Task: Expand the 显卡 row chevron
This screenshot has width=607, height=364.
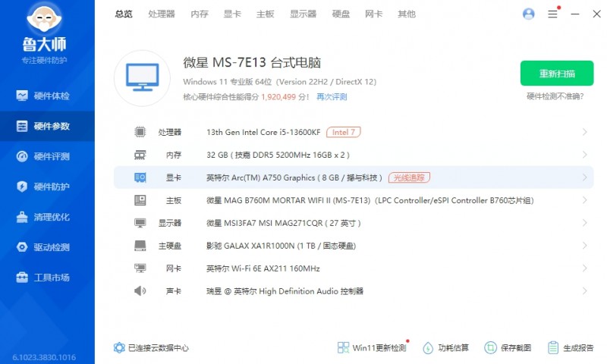Action: 584,177
